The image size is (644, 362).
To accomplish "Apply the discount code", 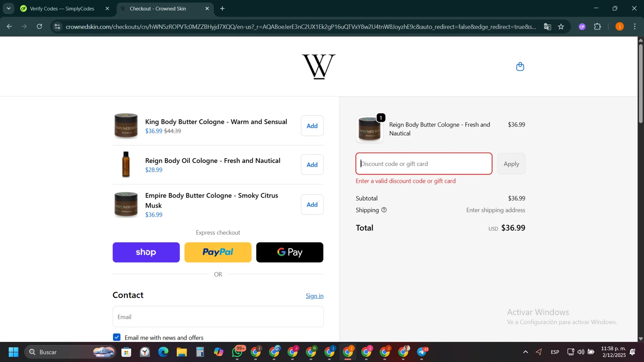I will click(x=511, y=164).
